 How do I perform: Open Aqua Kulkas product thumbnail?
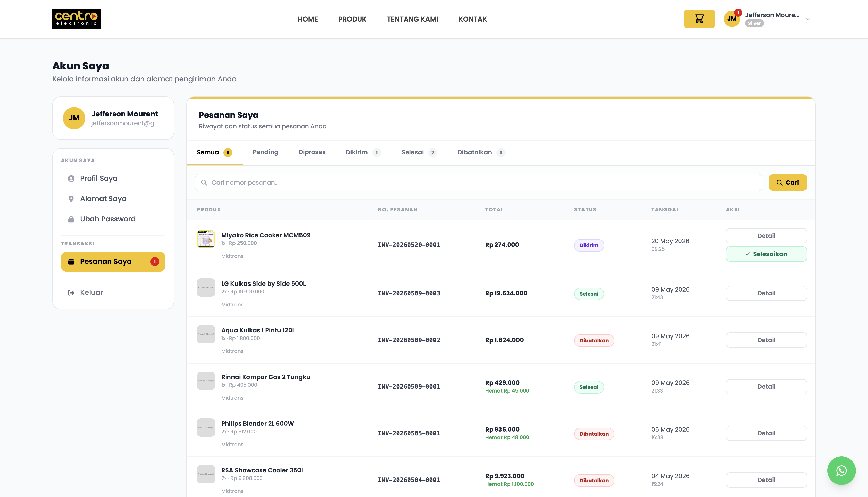tap(206, 334)
